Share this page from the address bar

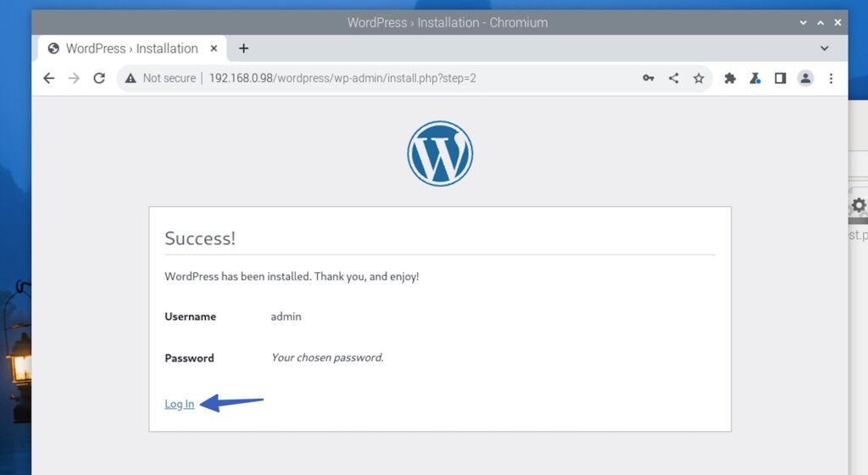[x=674, y=78]
